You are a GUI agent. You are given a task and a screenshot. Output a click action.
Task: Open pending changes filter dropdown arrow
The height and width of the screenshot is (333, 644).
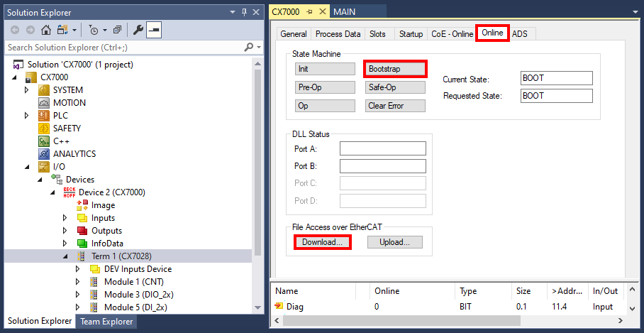click(105, 30)
